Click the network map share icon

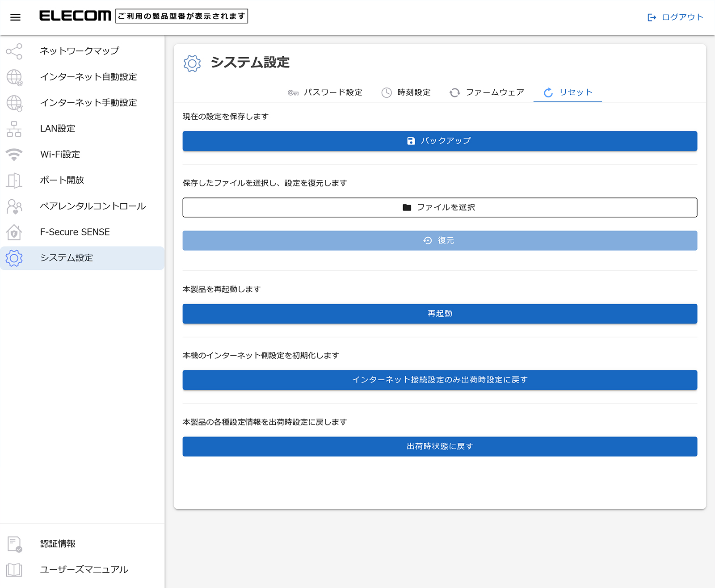tap(14, 51)
